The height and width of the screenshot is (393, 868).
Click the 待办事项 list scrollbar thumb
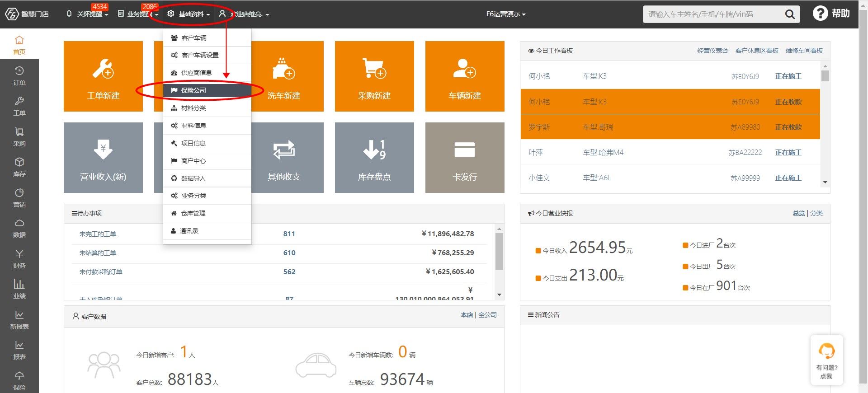[x=499, y=252]
